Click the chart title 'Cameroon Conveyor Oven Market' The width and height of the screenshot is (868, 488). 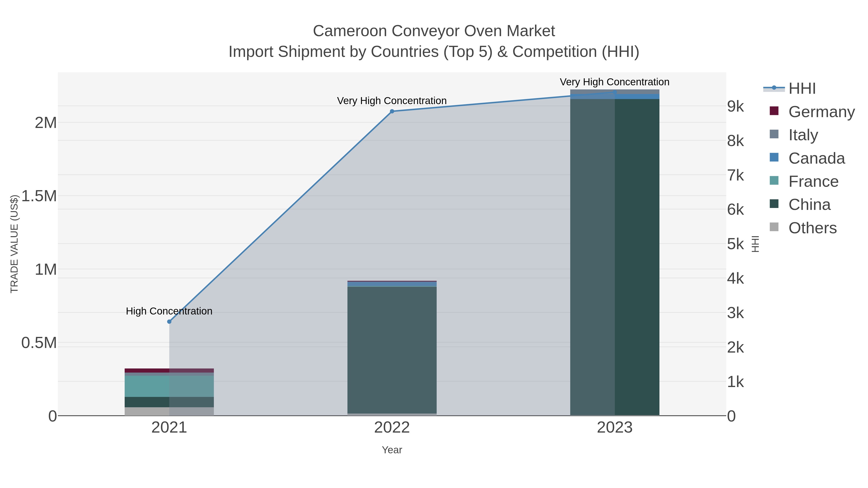[434, 31]
